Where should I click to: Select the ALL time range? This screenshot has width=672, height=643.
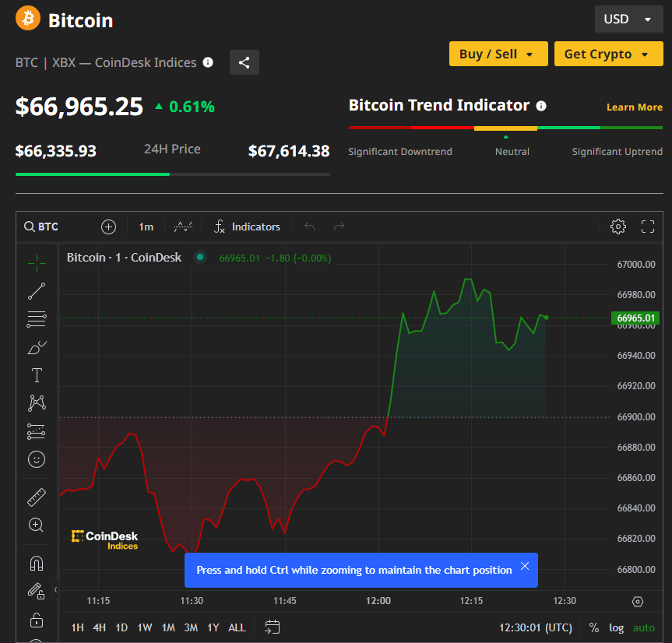[237, 627]
